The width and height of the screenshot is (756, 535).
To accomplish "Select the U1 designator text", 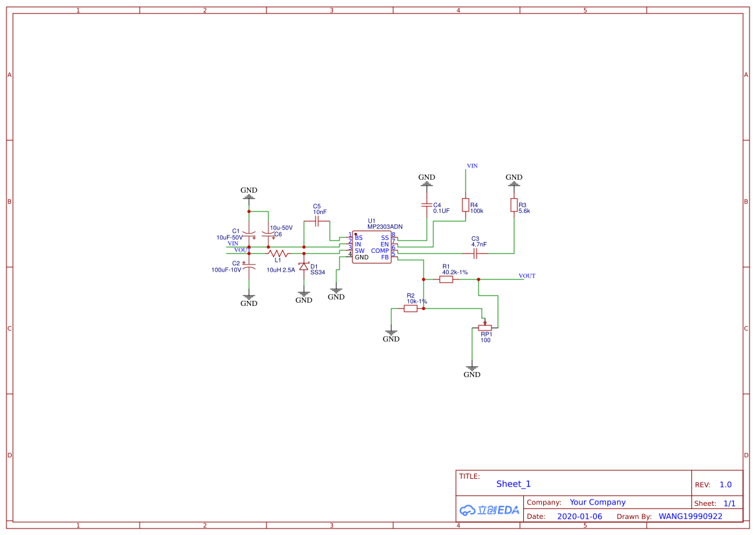I will [371, 221].
